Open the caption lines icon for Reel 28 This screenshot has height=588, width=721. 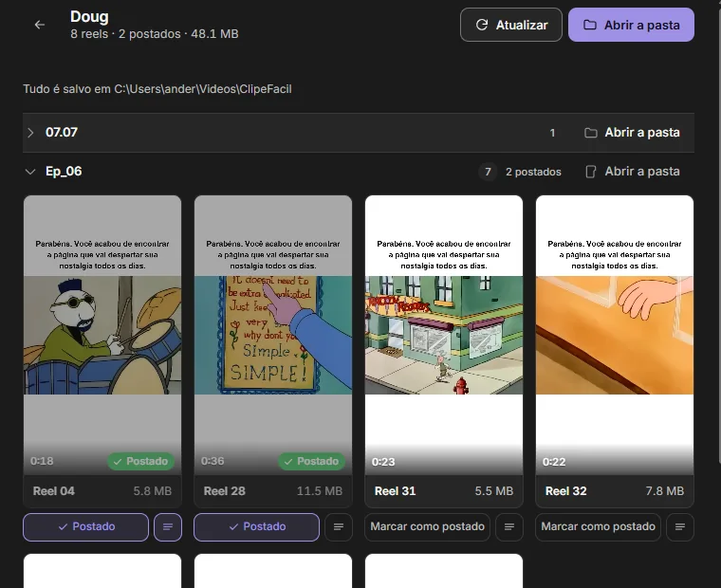[339, 527]
